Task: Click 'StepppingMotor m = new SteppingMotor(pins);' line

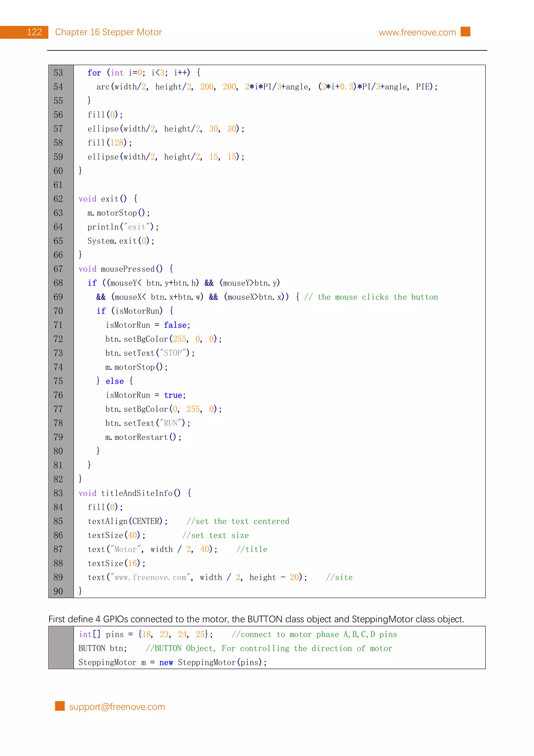Action: 173,663
